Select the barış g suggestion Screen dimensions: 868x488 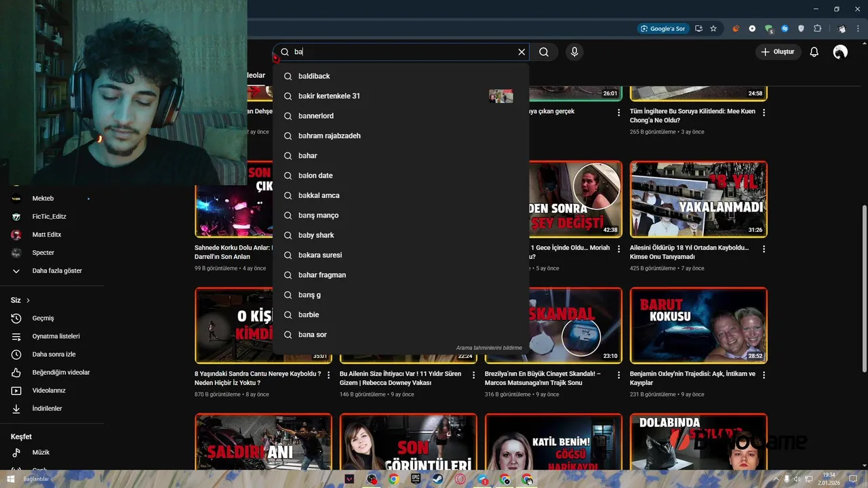(x=401, y=295)
